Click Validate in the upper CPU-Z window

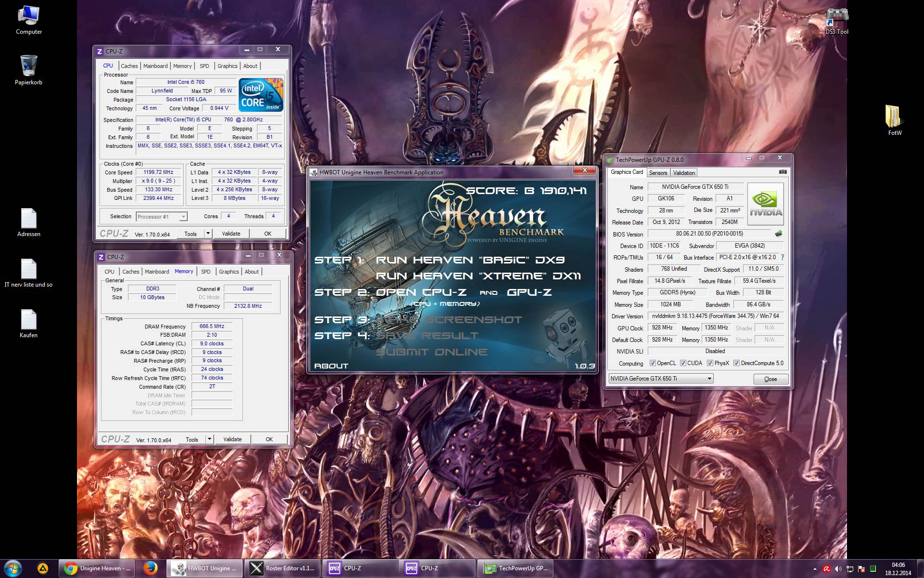(x=231, y=234)
